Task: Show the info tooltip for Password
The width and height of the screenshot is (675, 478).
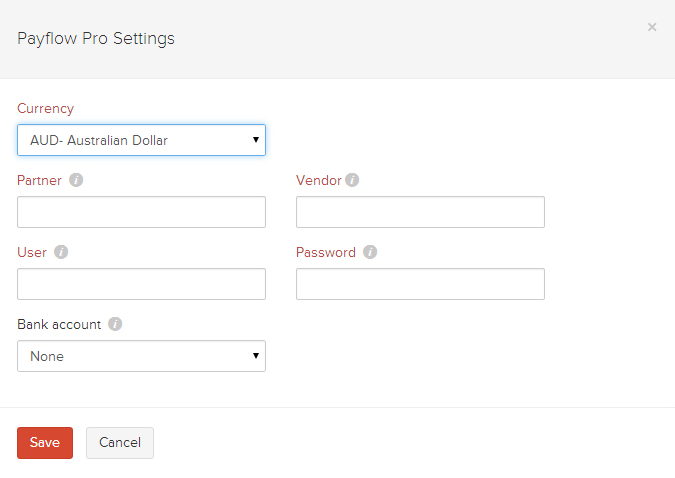Action: tap(370, 253)
